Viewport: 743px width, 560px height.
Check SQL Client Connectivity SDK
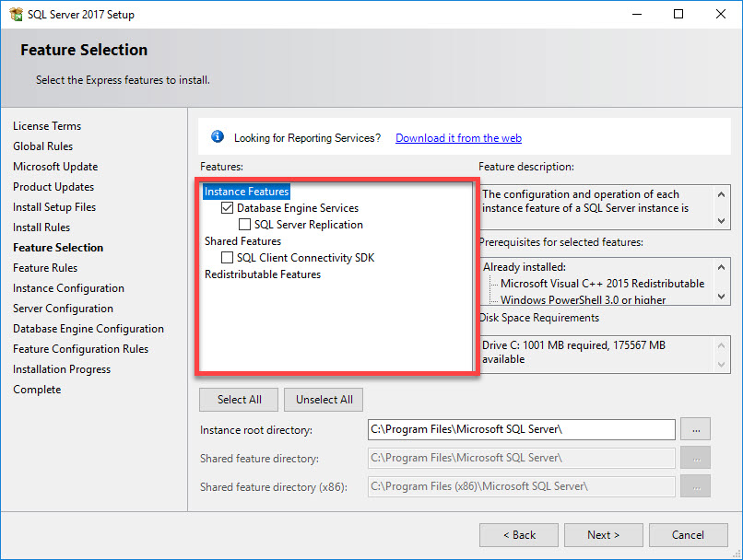click(227, 258)
